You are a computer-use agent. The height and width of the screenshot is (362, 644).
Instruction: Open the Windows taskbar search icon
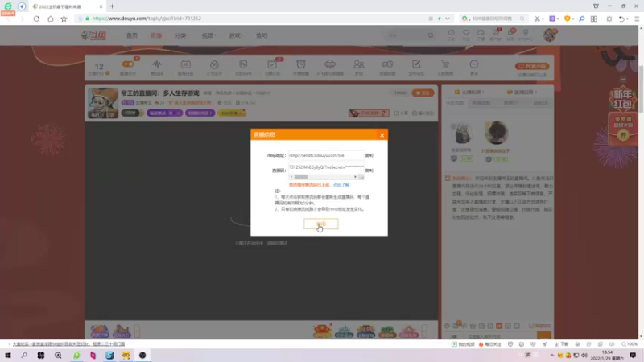[24, 355]
